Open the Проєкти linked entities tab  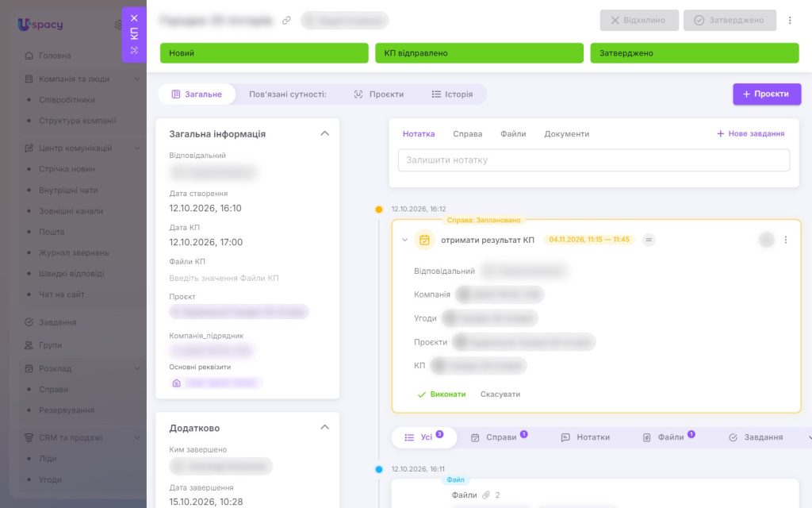coord(379,94)
